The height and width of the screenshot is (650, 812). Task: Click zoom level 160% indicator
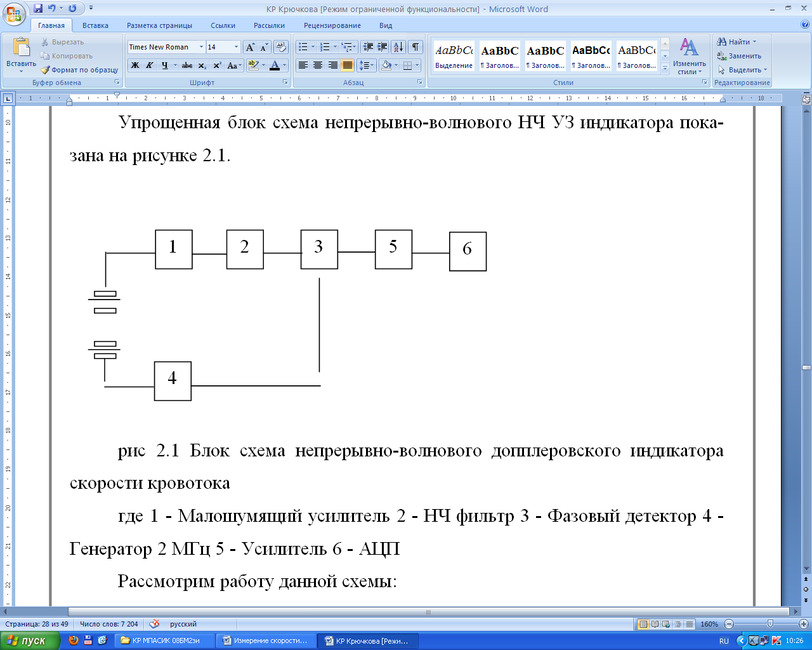(709, 624)
